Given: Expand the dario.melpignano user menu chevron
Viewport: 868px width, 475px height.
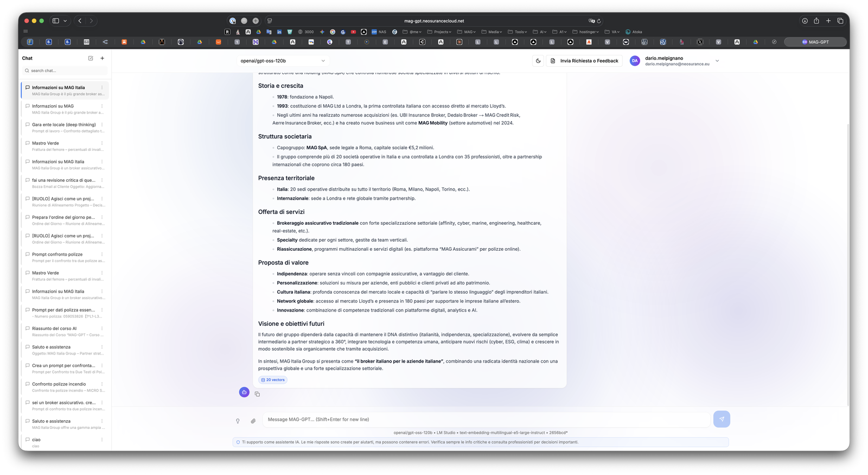Looking at the screenshot, I should (x=717, y=61).
